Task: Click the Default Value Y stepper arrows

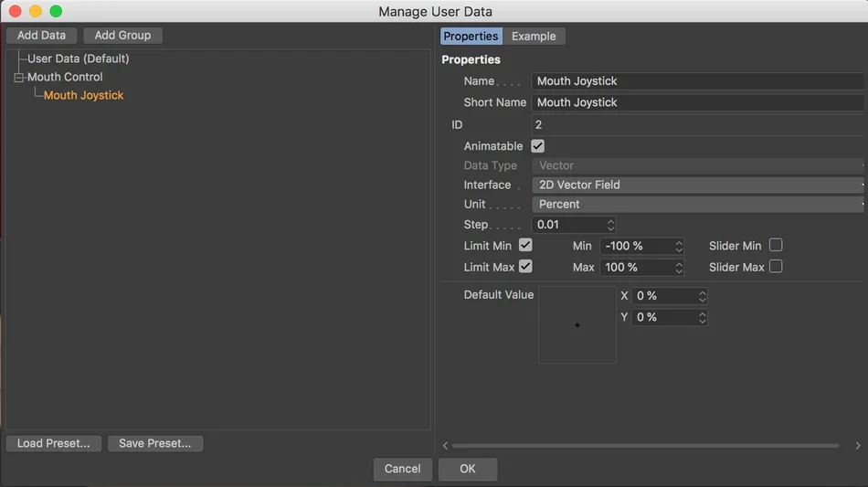Action: tap(702, 317)
